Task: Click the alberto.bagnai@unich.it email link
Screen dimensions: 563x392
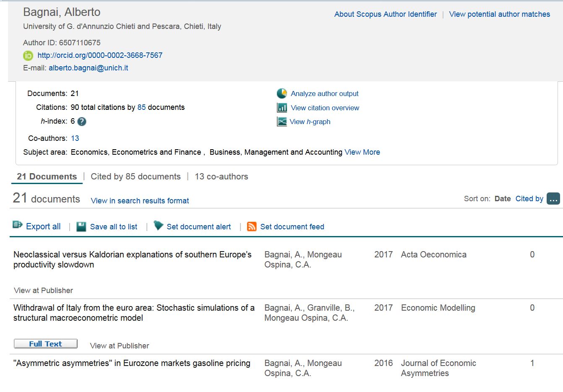Action: 88,68
